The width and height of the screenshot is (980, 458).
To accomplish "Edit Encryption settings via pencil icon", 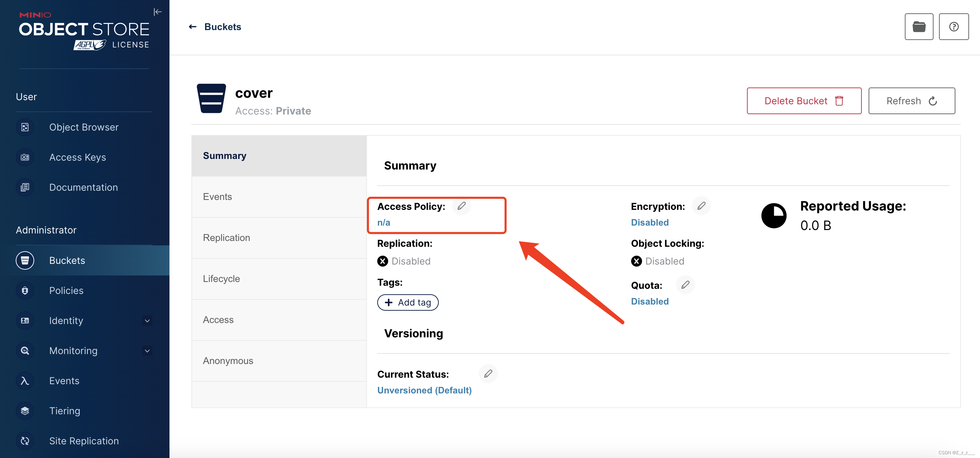I will tap(701, 206).
